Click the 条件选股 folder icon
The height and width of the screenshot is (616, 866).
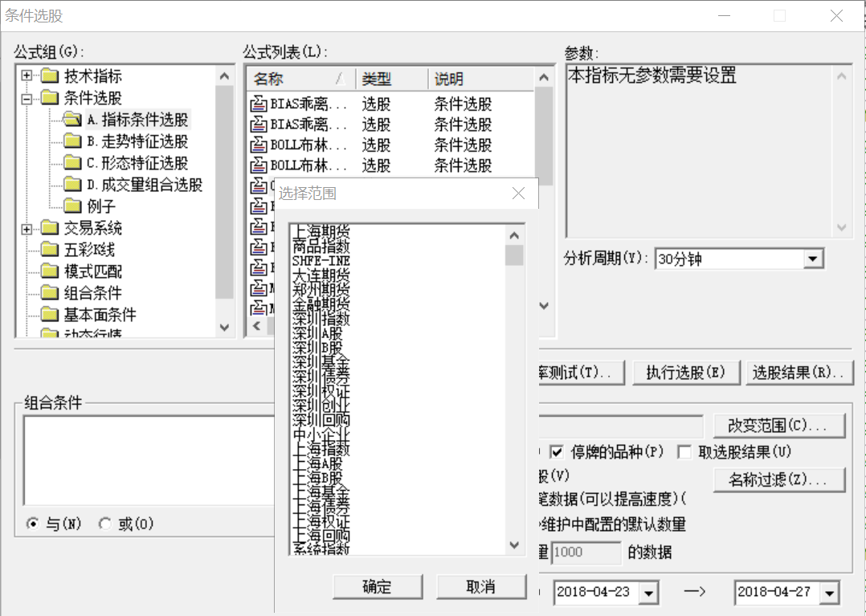[x=50, y=97]
